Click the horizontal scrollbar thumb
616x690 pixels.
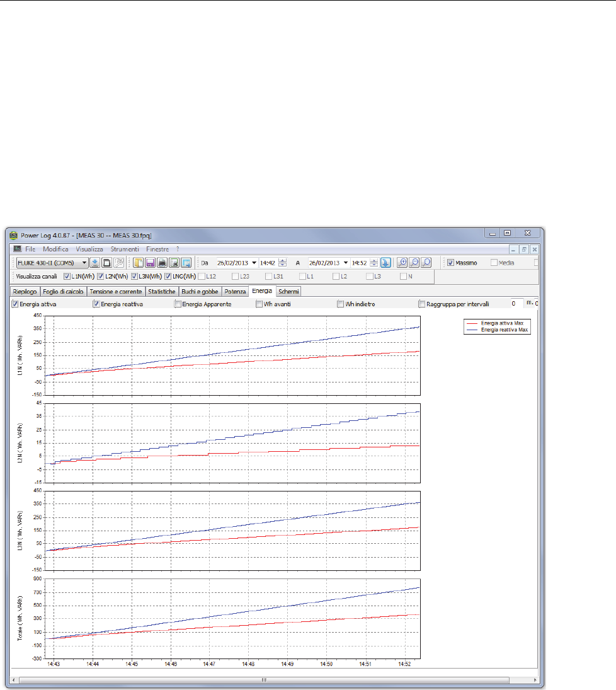[x=264, y=680]
